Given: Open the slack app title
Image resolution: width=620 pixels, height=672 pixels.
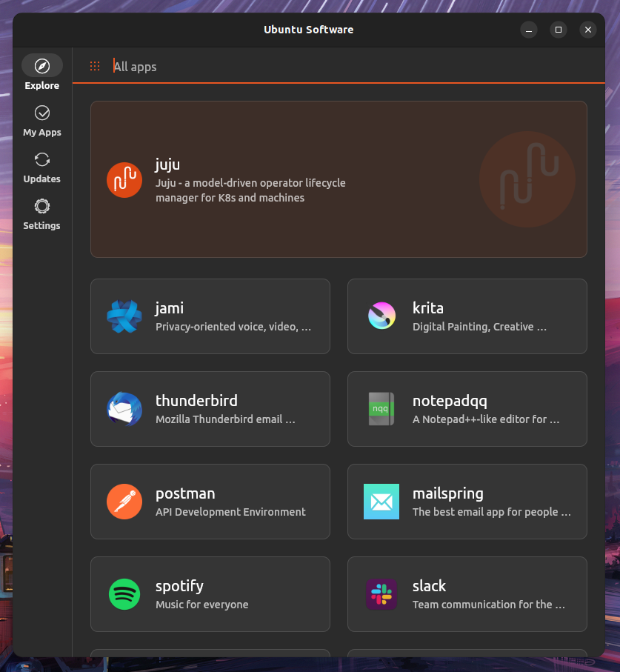Looking at the screenshot, I should click(x=429, y=586).
